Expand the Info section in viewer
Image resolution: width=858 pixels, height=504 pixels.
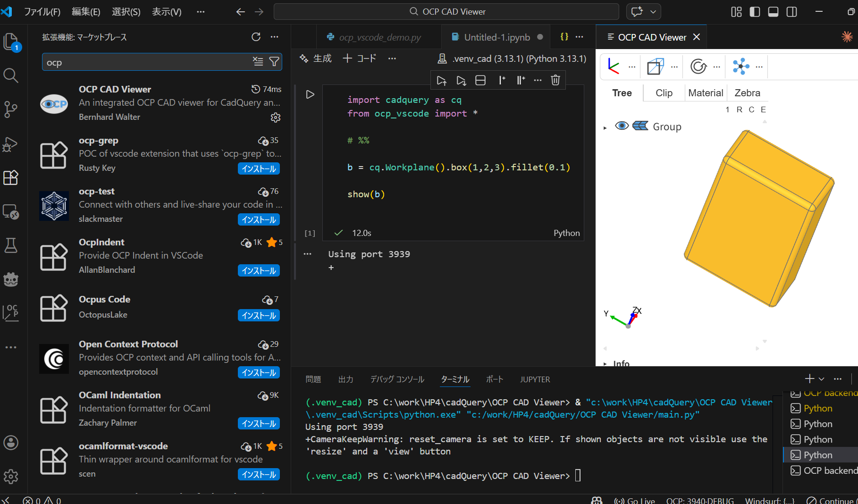pos(605,363)
